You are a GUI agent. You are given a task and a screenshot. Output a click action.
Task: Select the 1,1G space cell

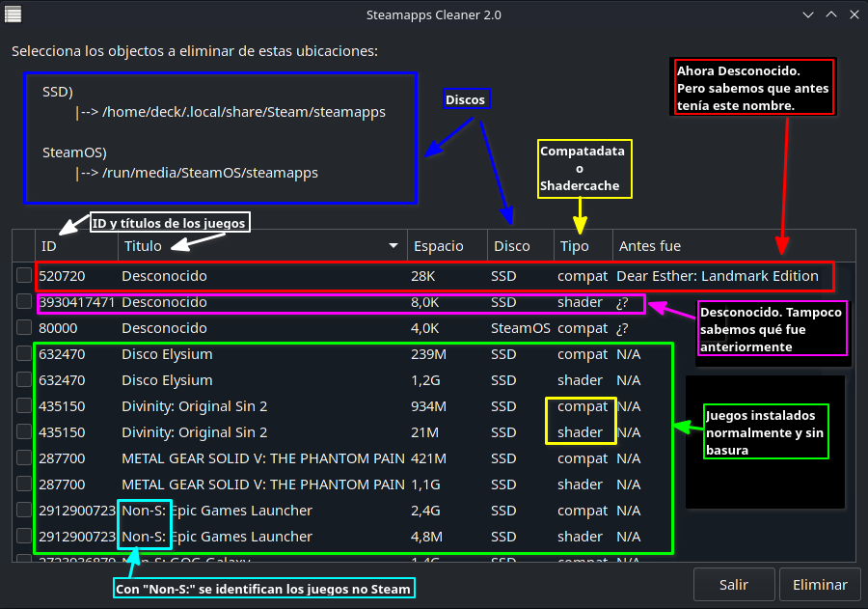425,484
